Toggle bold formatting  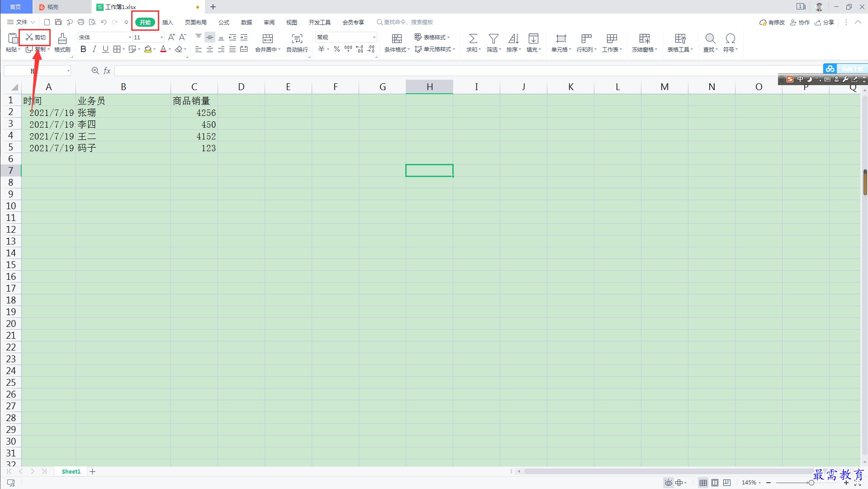coord(83,49)
